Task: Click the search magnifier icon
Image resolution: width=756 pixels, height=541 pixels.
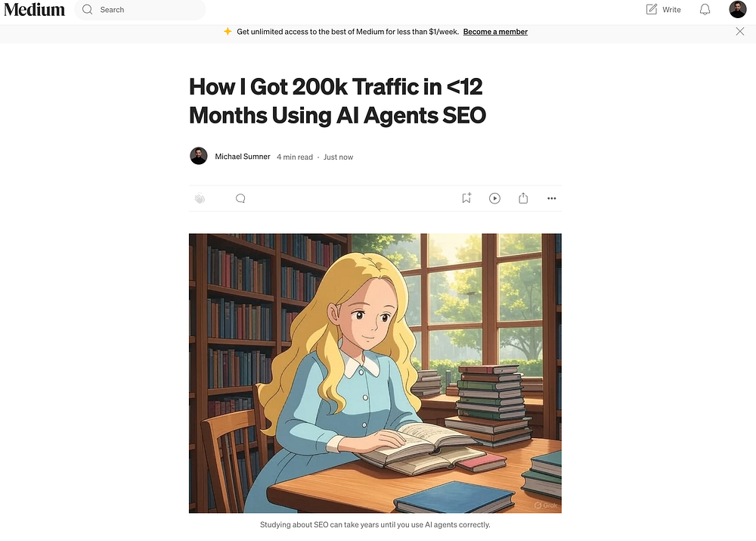Action: point(87,10)
